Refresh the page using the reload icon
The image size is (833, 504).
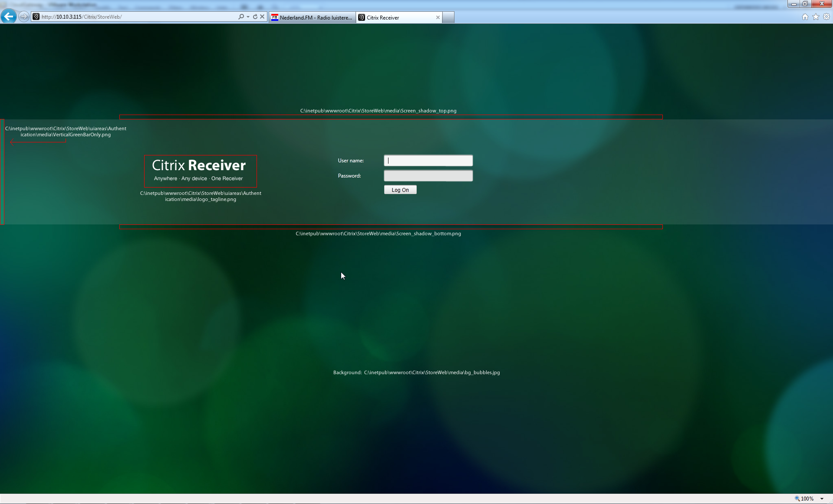[255, 16]
